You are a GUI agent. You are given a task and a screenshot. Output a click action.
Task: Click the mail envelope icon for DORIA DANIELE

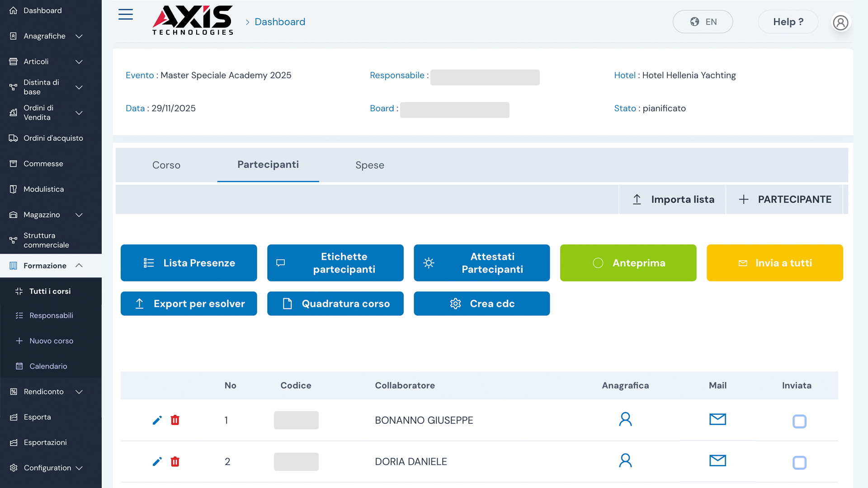pyautogui.click(x=717, y=460)
